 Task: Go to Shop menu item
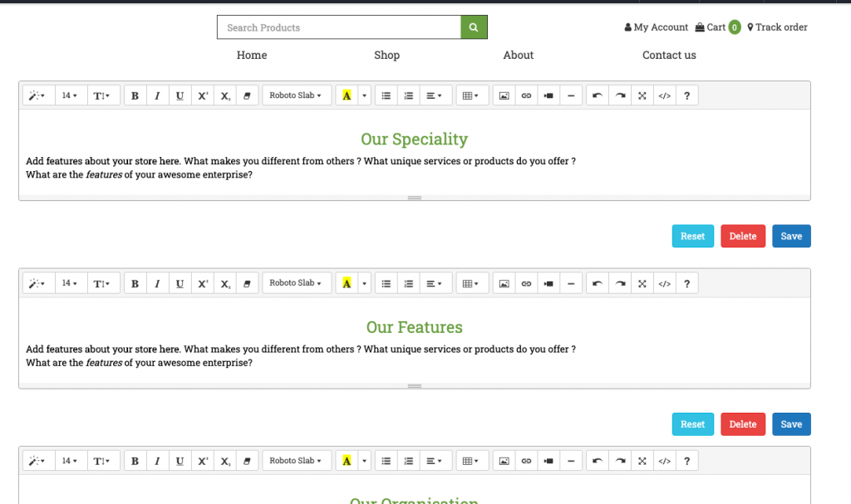click(x=386, y=55)
